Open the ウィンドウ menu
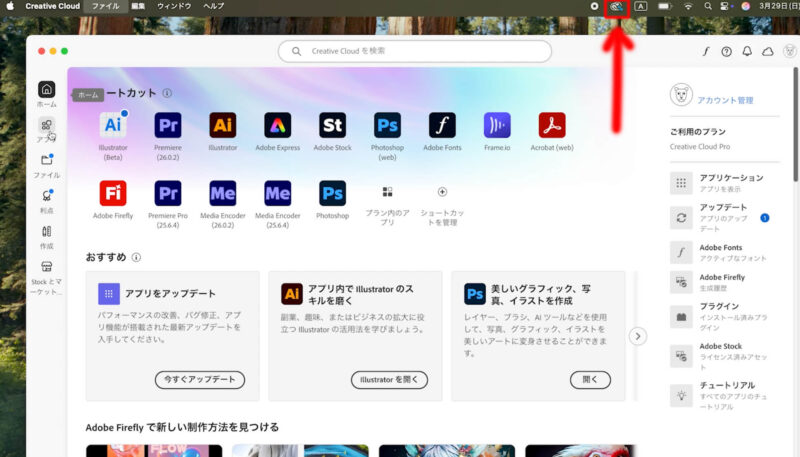Screen dimensions: 800x457 (x=174, y=6)
